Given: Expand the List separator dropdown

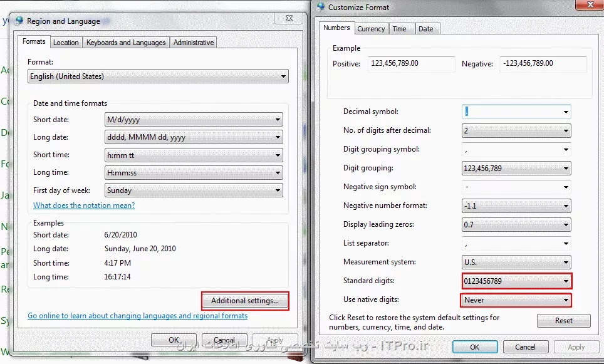Looking at the screenshot, I should (516, 244).
